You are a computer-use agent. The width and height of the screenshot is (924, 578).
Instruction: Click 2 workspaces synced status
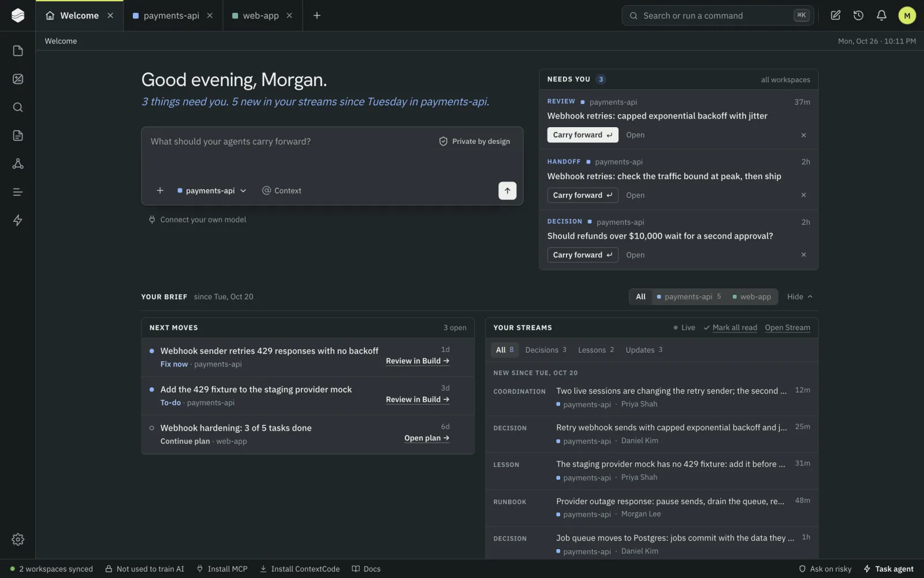pos(51,569)
